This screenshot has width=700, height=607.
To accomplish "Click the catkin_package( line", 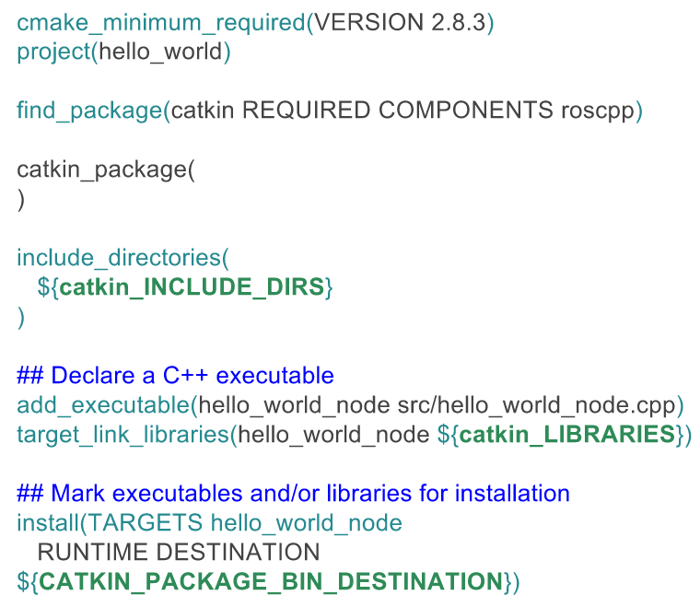I will click(x=106, y=169).
